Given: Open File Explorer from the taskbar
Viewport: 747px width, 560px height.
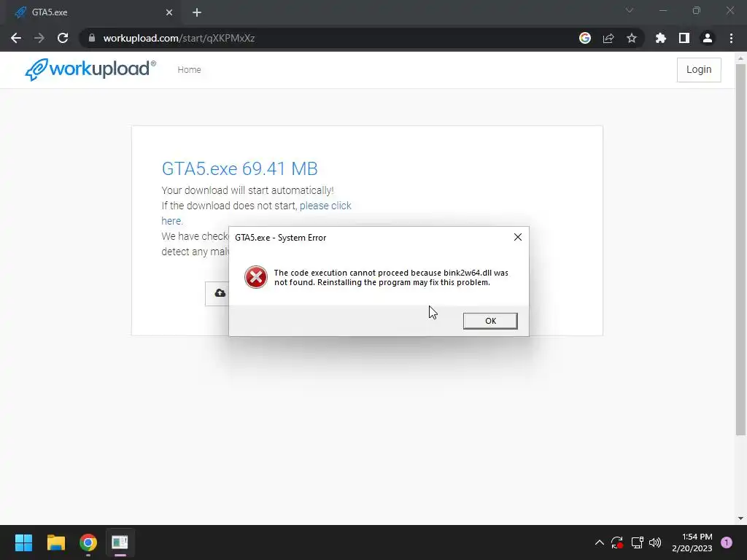Looking at the screenshot, I should pyautogui.click(x=55, y=542).
